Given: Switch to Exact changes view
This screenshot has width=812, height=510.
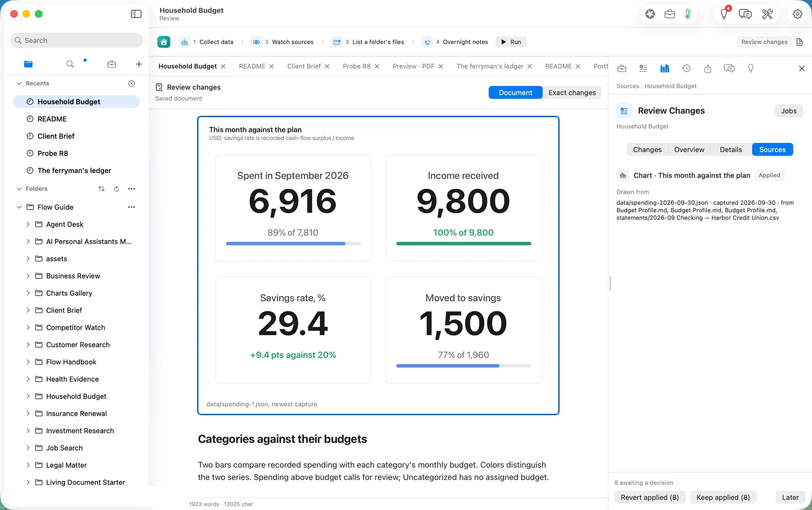Looking at the screenshot, I should pos(572,92).
